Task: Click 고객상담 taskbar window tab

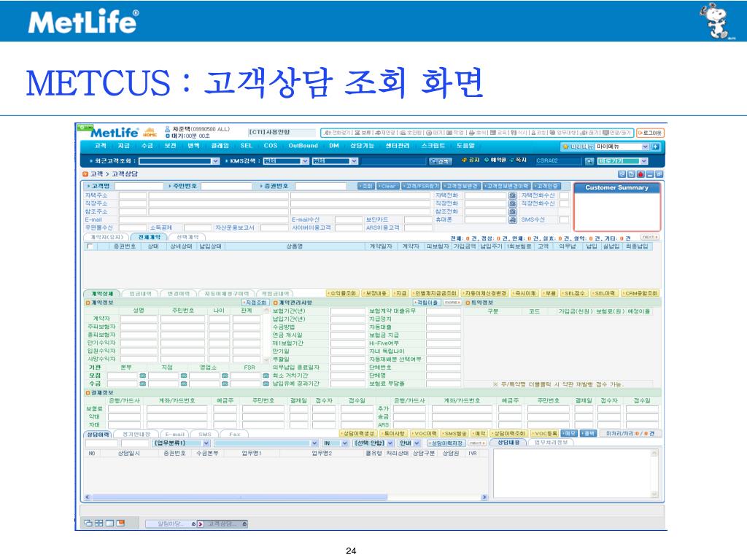Action: [222, 524]
